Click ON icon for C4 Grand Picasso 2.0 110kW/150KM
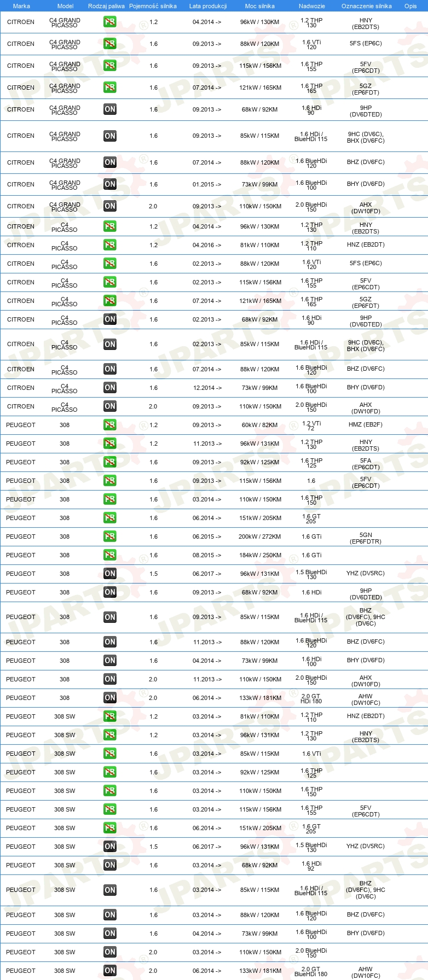 pyautogui.click(x=110, y=206)
